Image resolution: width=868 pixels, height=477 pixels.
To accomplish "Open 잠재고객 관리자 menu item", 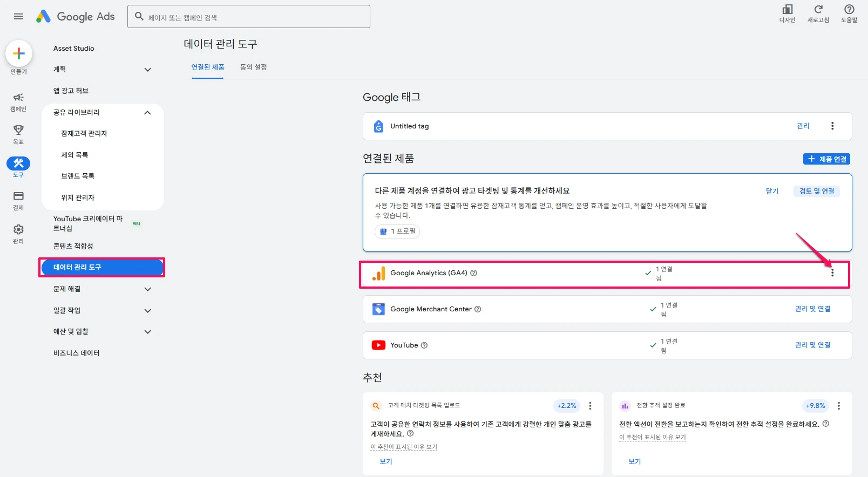I will (x=84, y=133).
